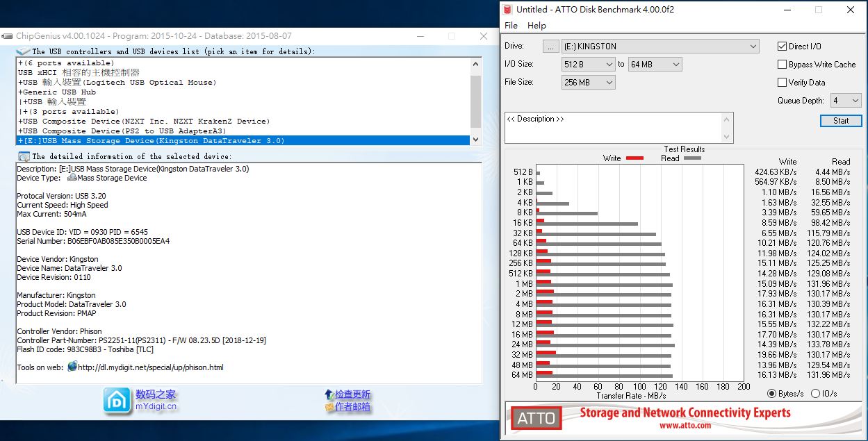Click the drive browse '...' button

click(x=550, y=47)
